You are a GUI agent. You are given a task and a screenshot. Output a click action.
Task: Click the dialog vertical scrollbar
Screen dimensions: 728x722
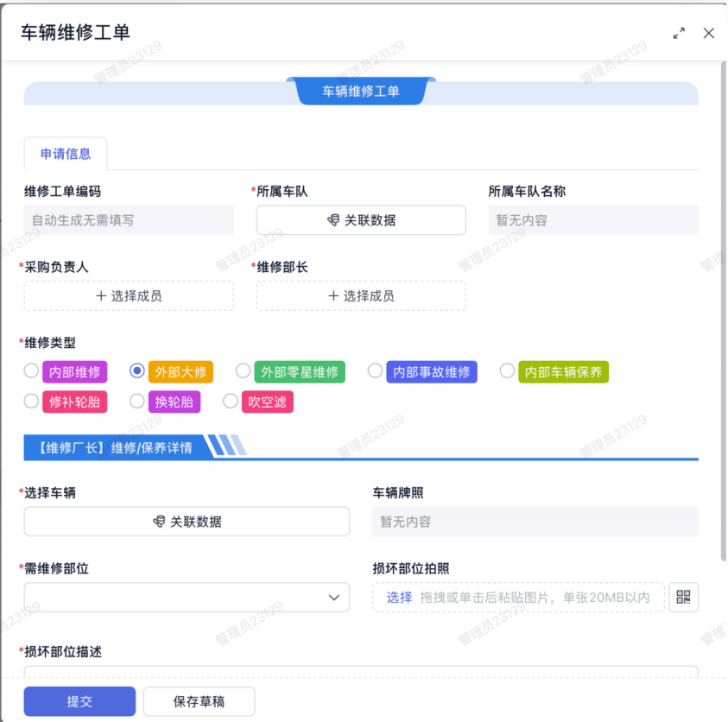[724, 311]
